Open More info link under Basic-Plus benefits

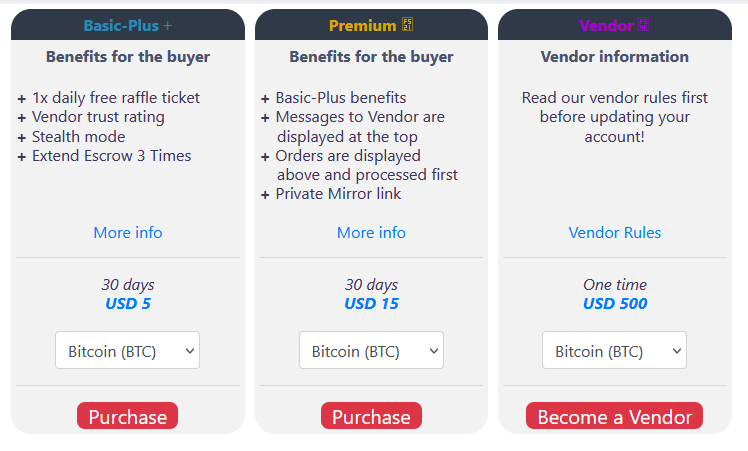click(x=127, y=233)
